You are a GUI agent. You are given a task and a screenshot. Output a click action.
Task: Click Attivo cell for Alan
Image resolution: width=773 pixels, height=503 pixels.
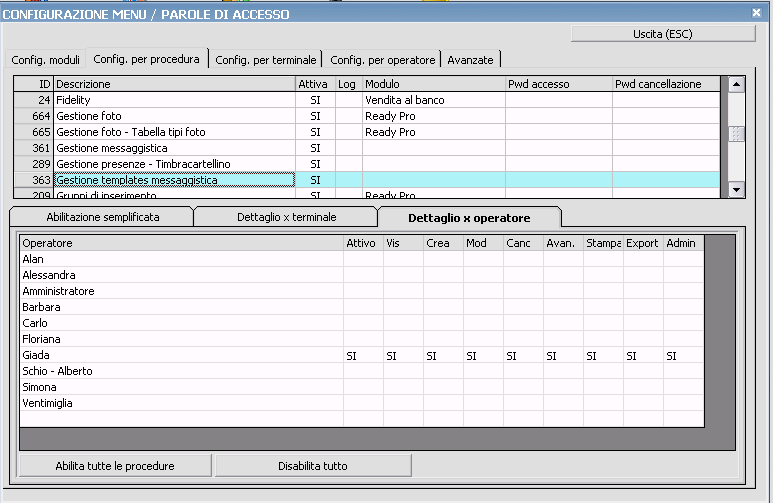click(x=363, y=259)
